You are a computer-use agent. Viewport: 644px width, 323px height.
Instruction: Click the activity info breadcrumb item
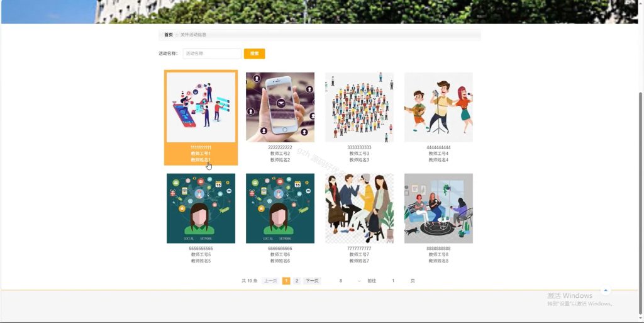click(x=194, y=35)
